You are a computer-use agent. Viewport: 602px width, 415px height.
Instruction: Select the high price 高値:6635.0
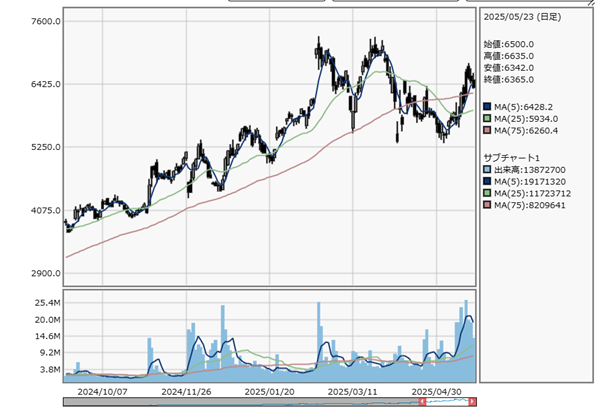509,56
